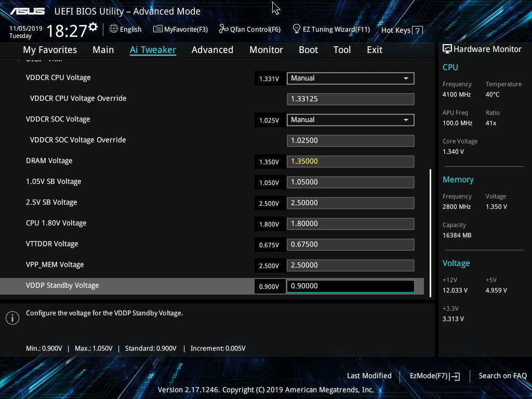Image resolution: width=532 pixels, height=399 pixels.
Task: Select the VDDCR SOC Voltage row label
Action: [x=58, y=119]
